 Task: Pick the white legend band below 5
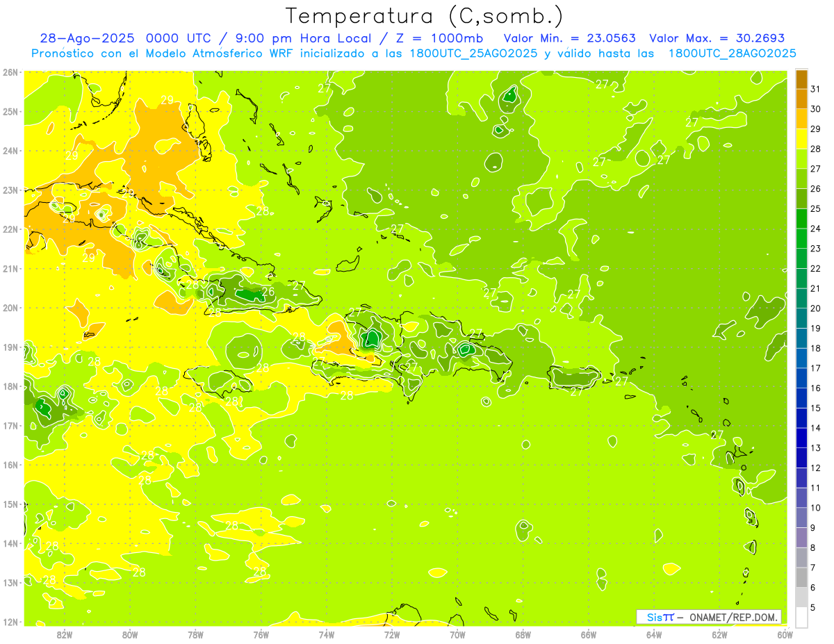coord(801,617)
